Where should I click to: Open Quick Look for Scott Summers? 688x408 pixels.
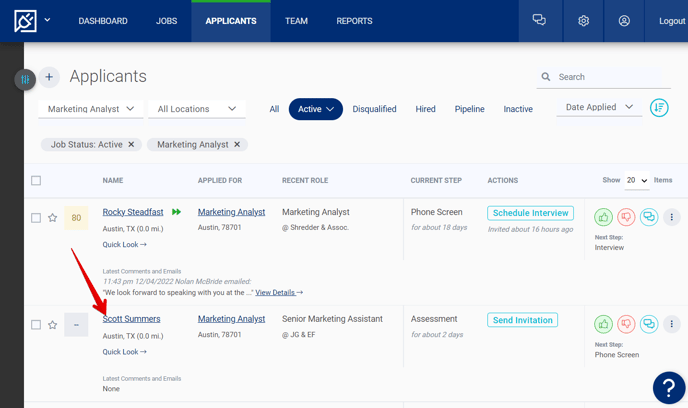click(x=125, y=352)
